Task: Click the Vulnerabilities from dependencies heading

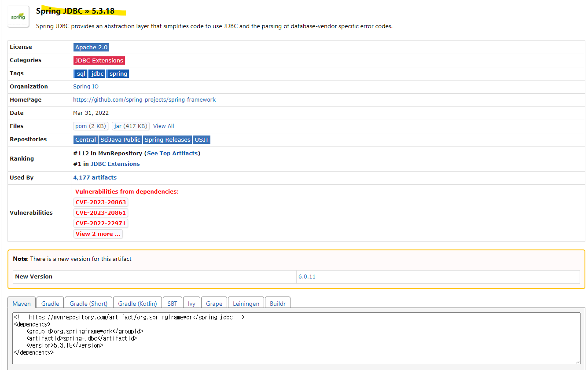Action: coord(127,192)
